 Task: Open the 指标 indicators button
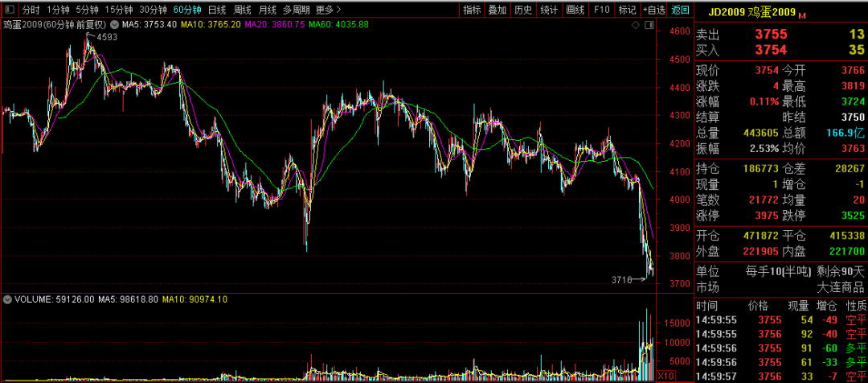point(473,10)
